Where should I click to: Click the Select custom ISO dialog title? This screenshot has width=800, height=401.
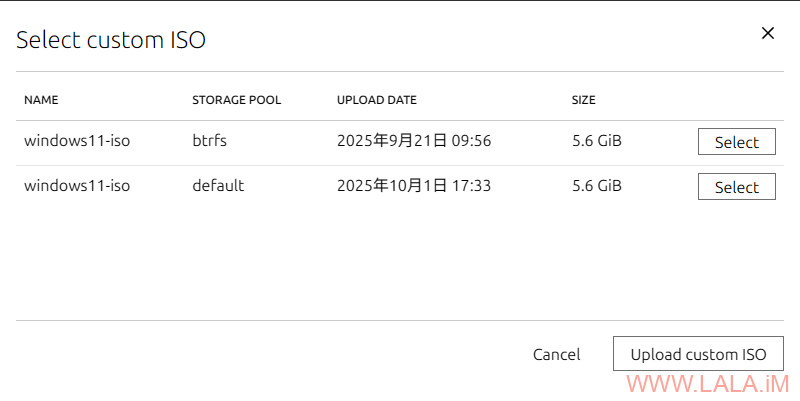tap(111, 40)
